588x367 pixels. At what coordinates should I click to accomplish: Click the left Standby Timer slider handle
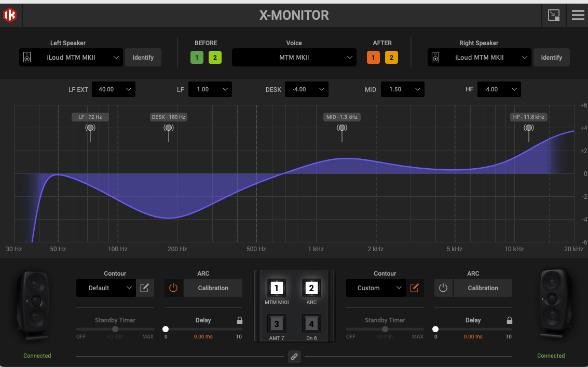[115, 329]
